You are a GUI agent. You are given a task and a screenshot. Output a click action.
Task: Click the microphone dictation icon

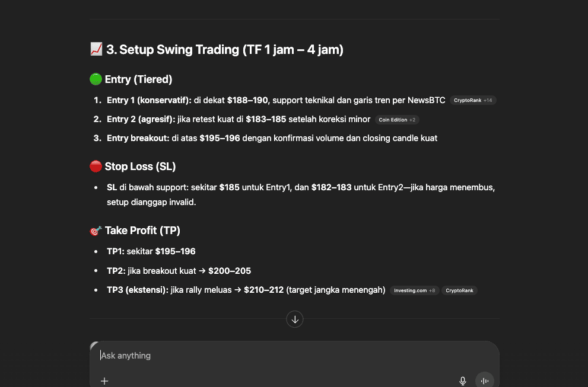point(463,381)
